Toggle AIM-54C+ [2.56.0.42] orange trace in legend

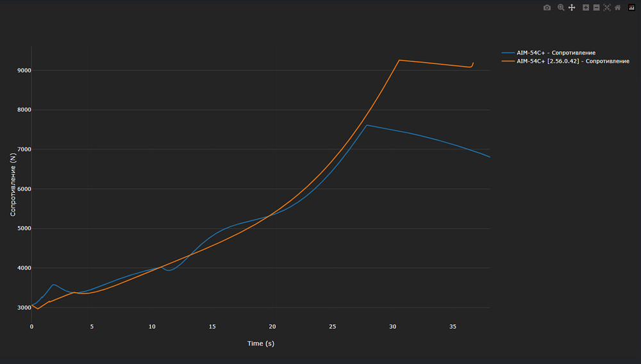tap(566, 62)
